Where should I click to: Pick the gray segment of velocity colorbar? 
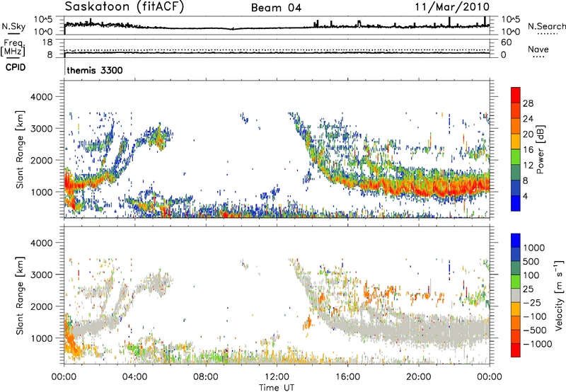516,295
